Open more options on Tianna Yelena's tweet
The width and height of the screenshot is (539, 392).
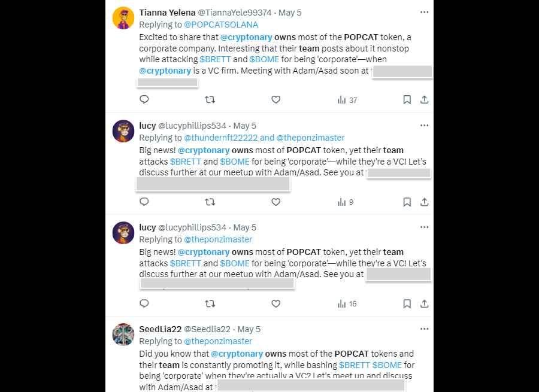tap(424, 12)
